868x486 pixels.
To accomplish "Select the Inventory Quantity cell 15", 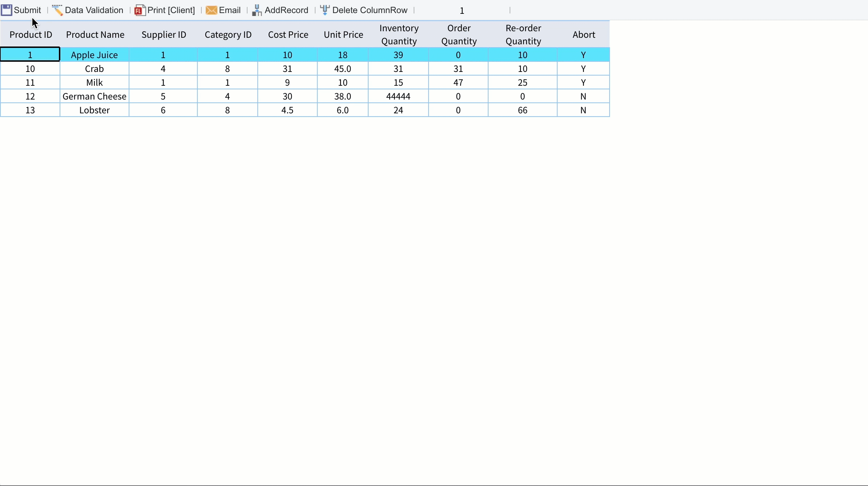I will point(398,82).
